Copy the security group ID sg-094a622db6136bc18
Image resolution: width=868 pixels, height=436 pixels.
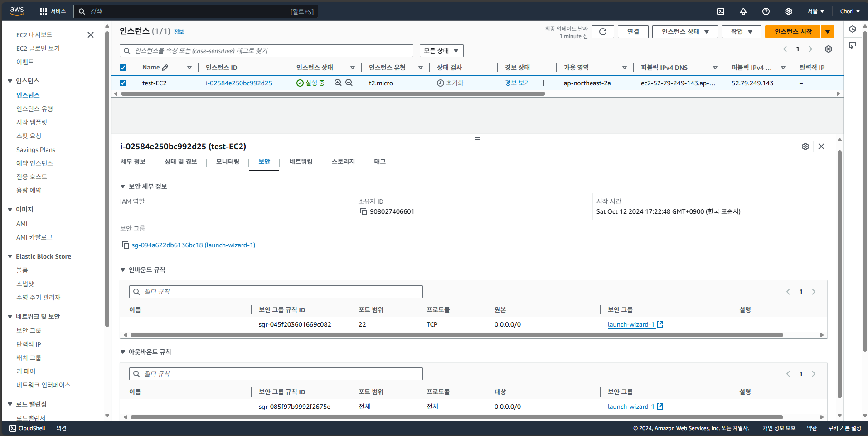[126, 245]
